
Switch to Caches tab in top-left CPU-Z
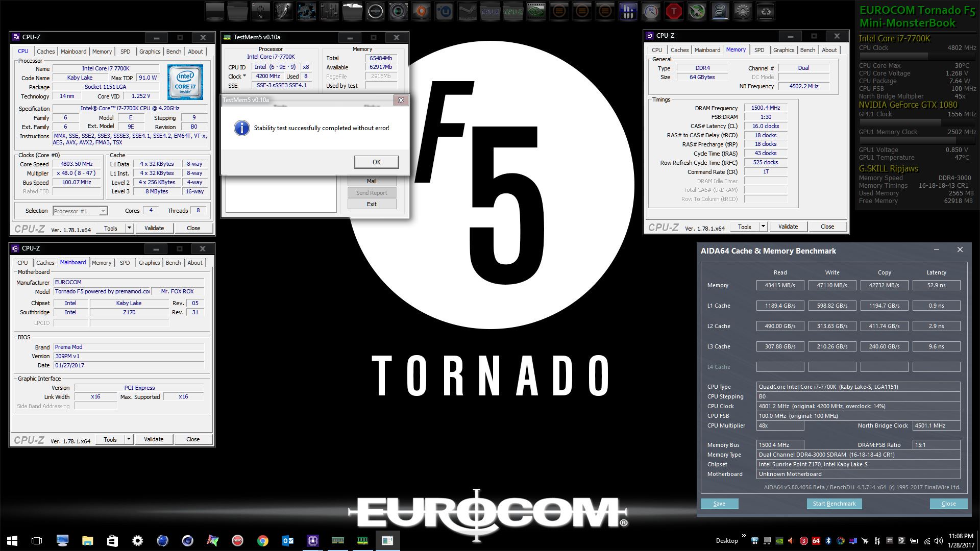click(45, 52)
